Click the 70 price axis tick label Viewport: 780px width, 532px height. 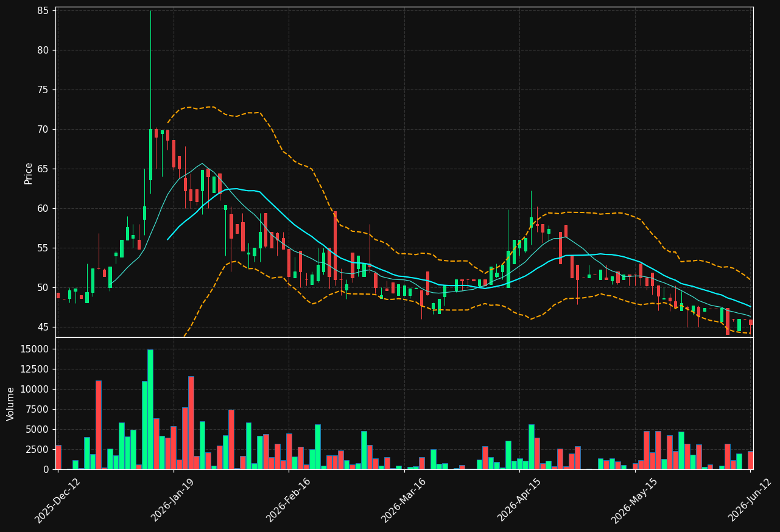pyautogui.click(x=43, y=130)
